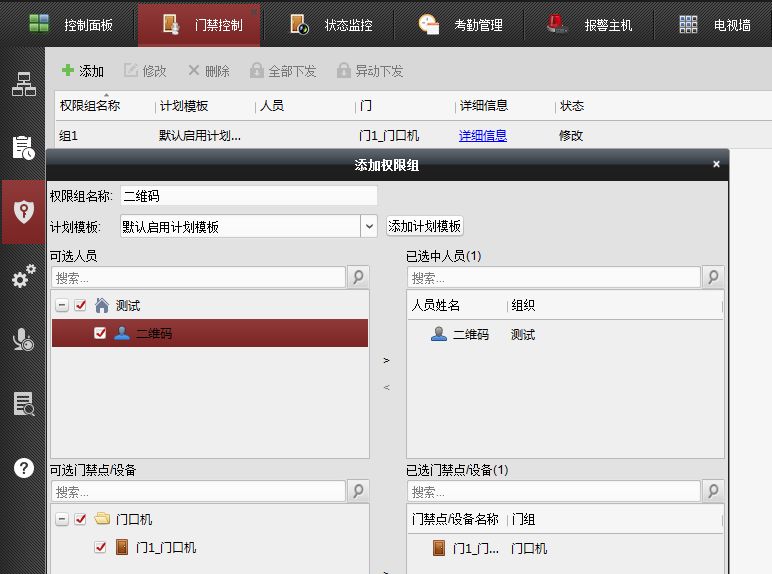Open the 详细信息 link for 组1
Image resolution: width=772 pixels, height=574 pixels.
(483, 135)
